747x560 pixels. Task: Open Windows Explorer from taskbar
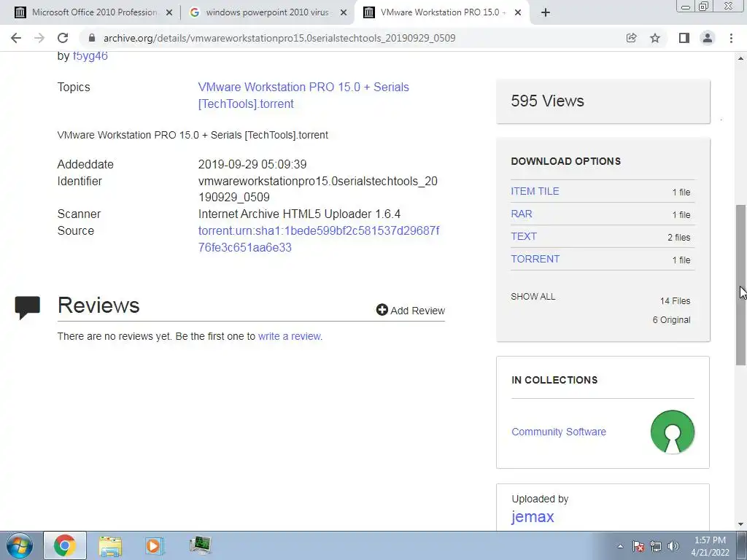110,545
